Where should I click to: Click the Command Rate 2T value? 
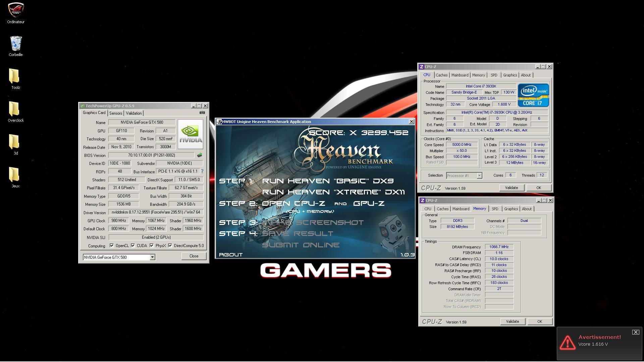tap(499, 289)
